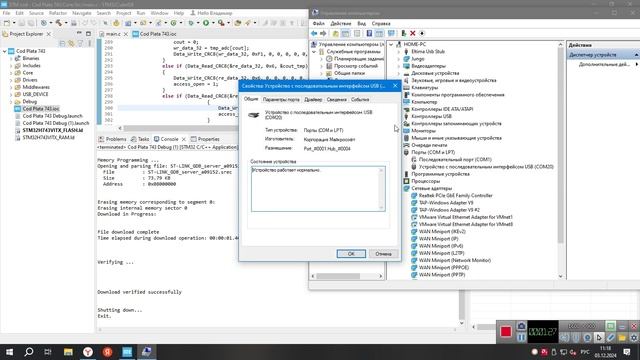Image resolution: width=640 pixels, height=360 pixels.
Task: Click the Build hammer icon in IDE toolbar
Action: pos(59,23)
